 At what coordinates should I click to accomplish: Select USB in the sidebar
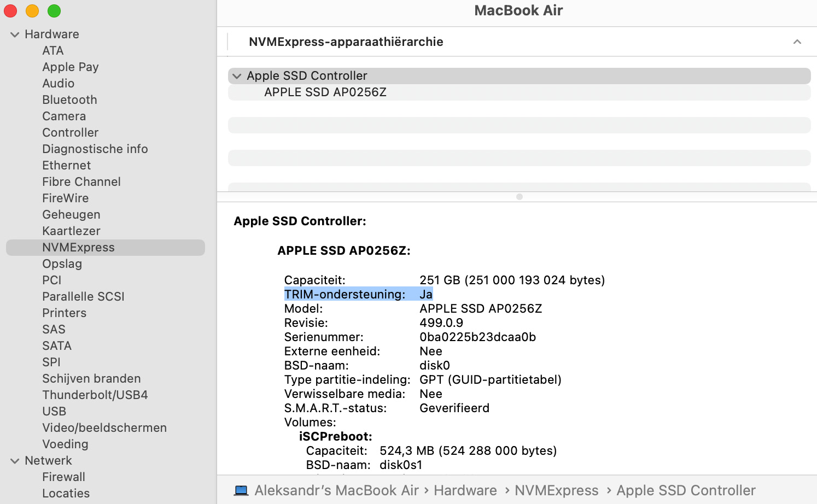coord(54,411)
